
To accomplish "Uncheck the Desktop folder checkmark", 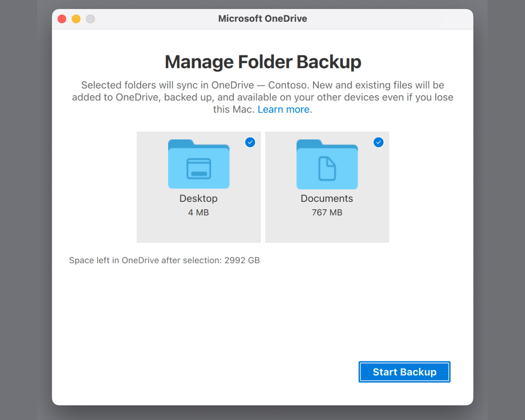I will 250,142.
